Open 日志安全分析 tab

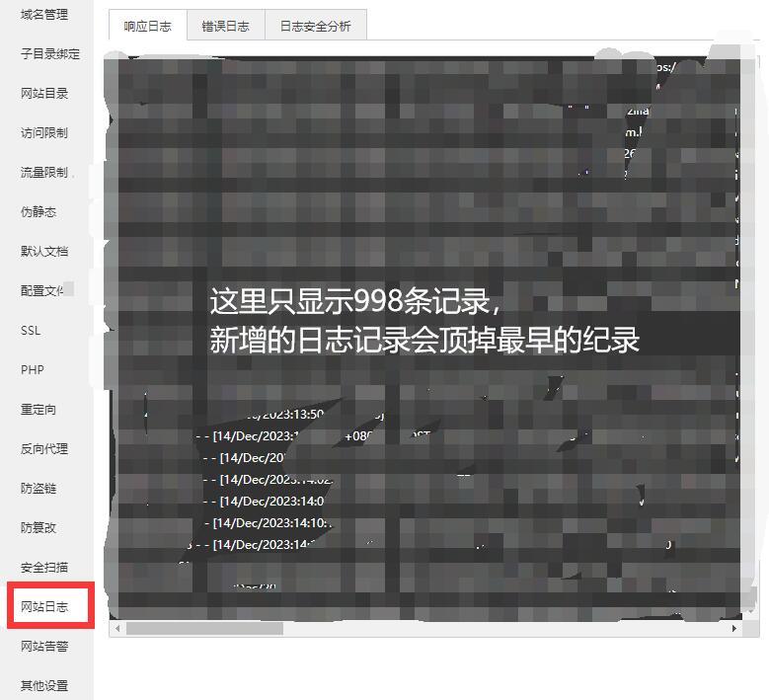pos(315,26)
